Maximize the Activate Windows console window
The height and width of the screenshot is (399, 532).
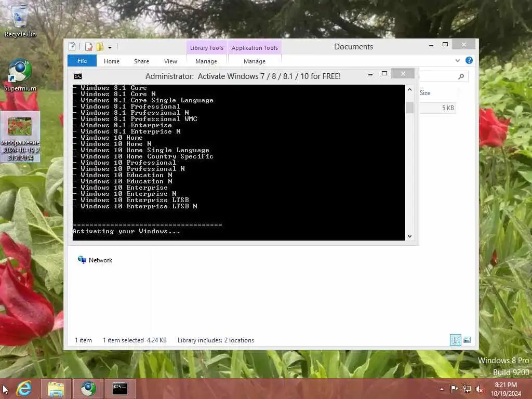pos(384,74)
